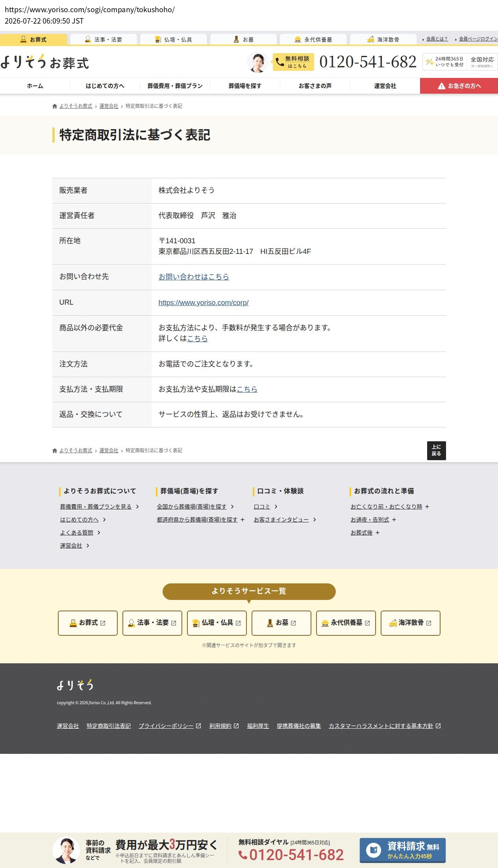Open the お葬式 top service tab

click(x=33, y=39)
